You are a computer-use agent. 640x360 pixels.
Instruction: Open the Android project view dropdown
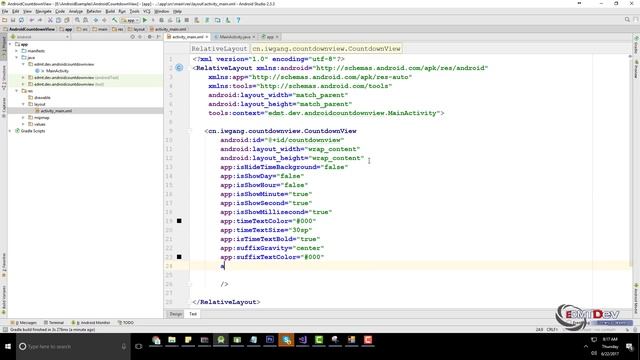(x=40, y=37)
